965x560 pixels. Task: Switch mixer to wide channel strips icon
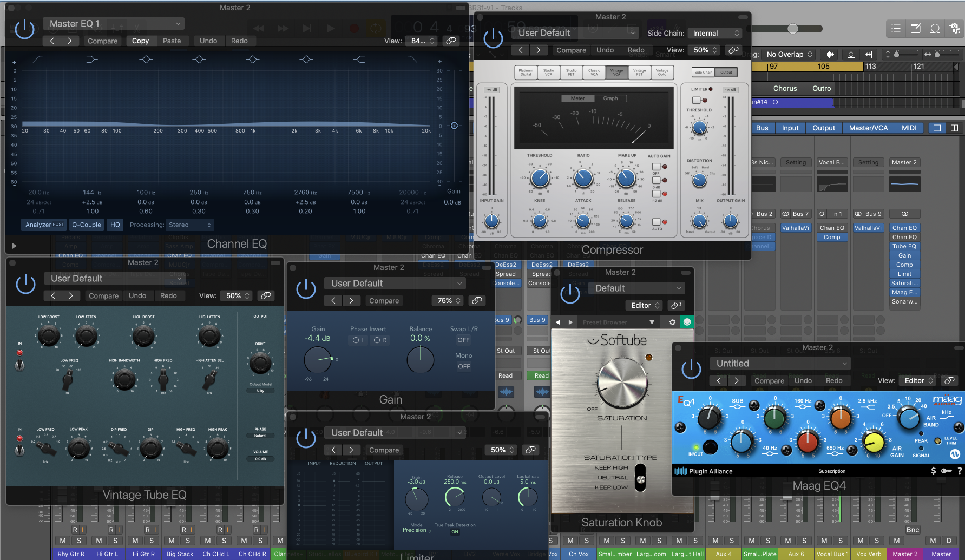954,128
